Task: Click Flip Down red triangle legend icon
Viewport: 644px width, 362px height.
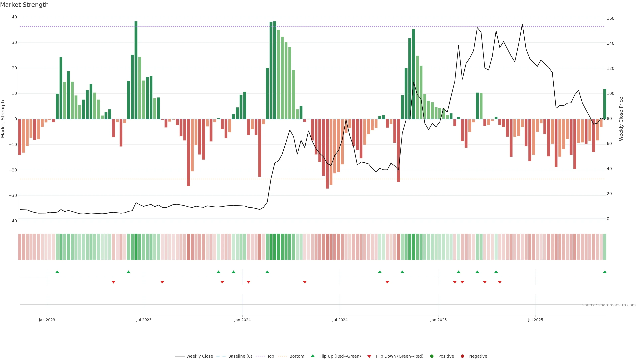Action: [x=369, y=356]
